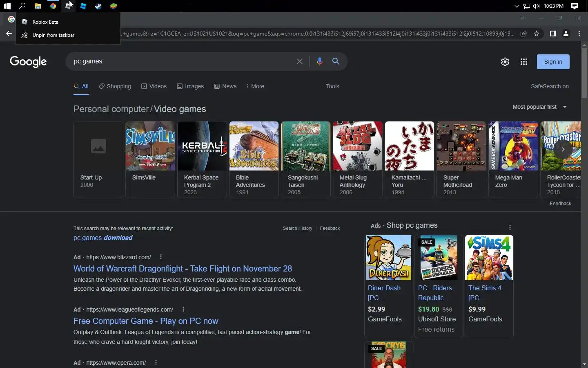Viewport: 588px width, 368px height.
Task: Open The Sims 4 product listing
Action: [x=489, y=286]
